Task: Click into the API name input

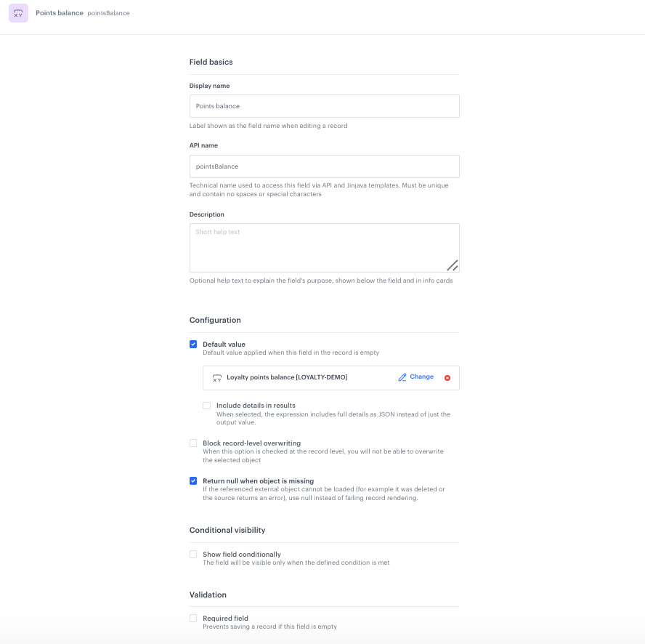Action: pos(324,166)
